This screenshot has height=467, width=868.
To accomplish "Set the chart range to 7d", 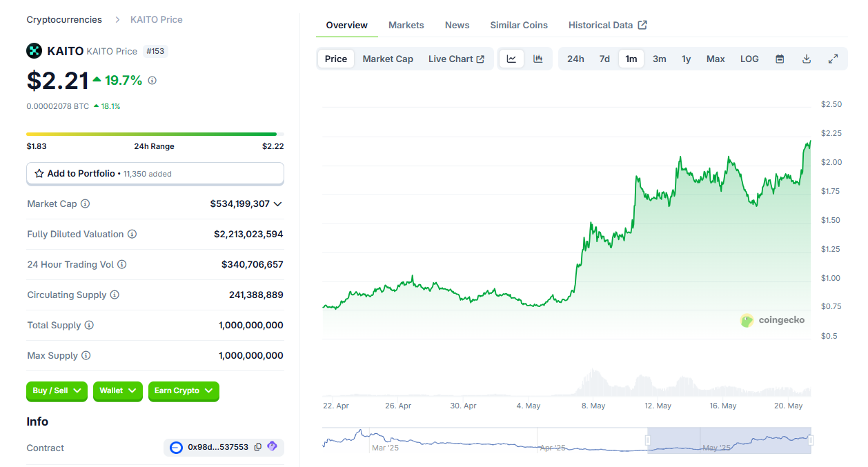I will point(604,59).
